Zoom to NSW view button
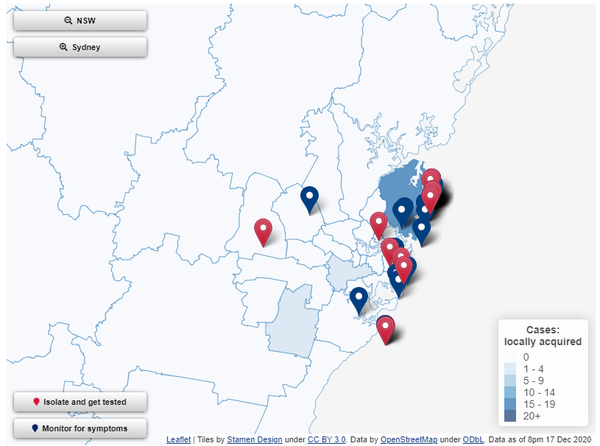Screen dimensions: 600x446 (80, 21)
